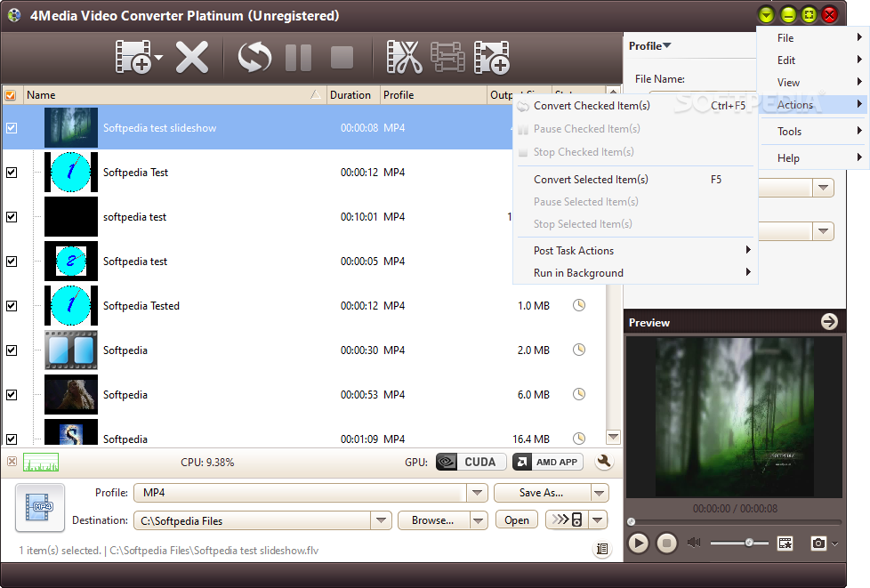
Task: Mute the preview volume speaker icon
Action: pyautogui.click(x=694, y=542)
